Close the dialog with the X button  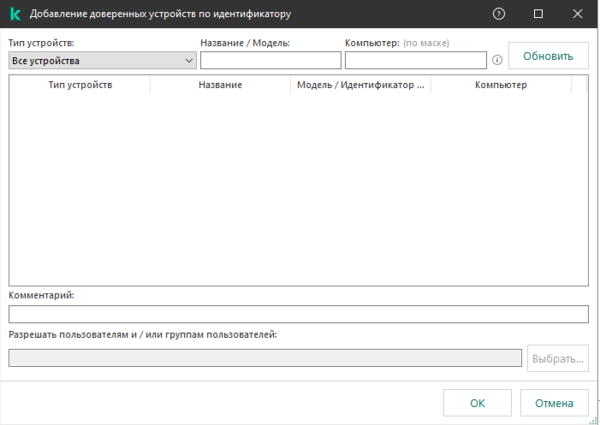point(577,14)
